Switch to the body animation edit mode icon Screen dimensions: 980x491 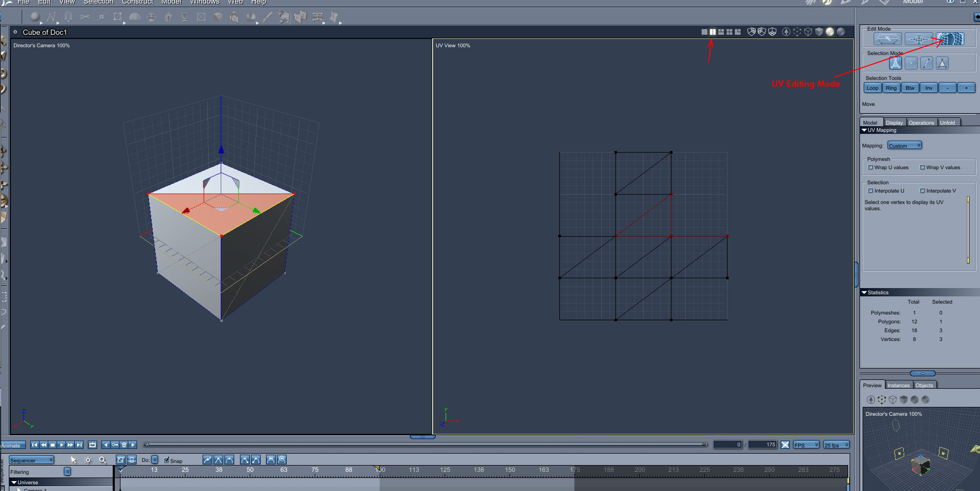click(x=918, y=39)
